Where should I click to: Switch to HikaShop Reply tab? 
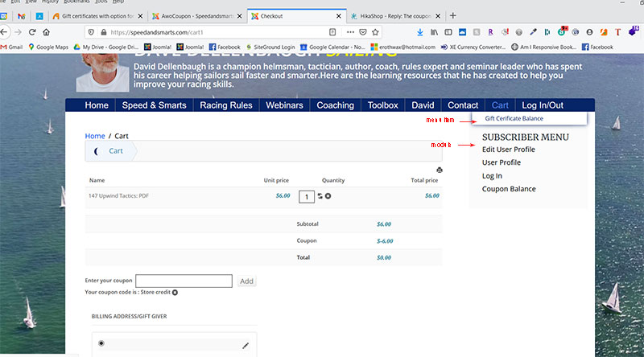click(395, 16)
